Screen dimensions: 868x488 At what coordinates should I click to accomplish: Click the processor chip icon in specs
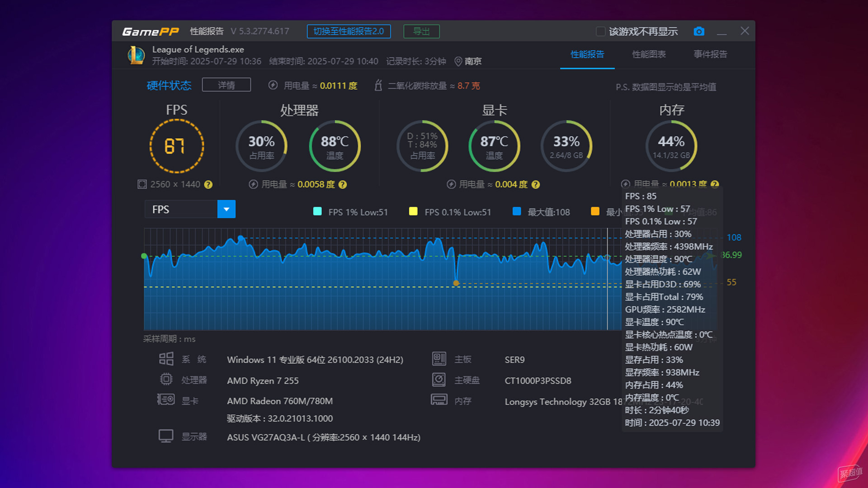coord(166,379)
